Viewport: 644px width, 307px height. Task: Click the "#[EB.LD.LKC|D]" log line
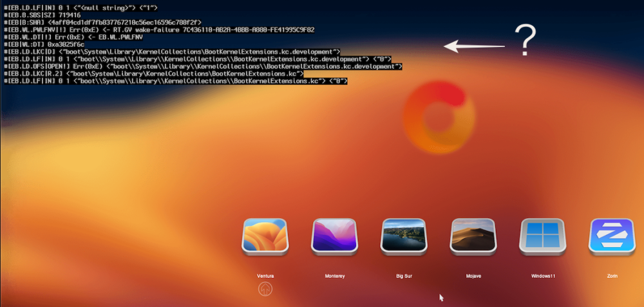tap(172, 51)
